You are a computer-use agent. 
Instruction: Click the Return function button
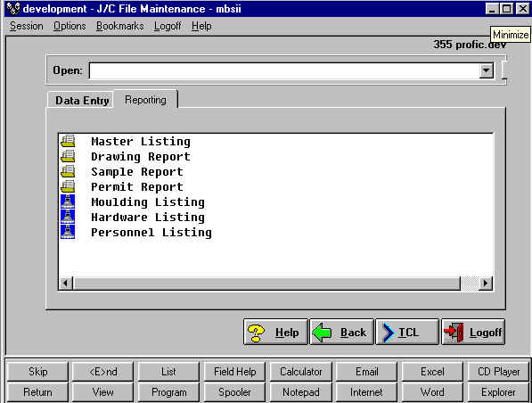click(37, 392)
